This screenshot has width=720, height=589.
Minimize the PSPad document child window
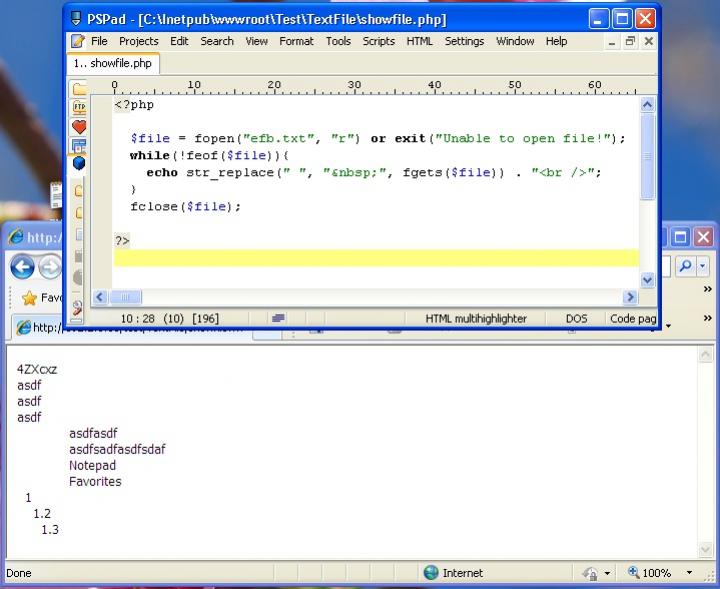point(611,42)
